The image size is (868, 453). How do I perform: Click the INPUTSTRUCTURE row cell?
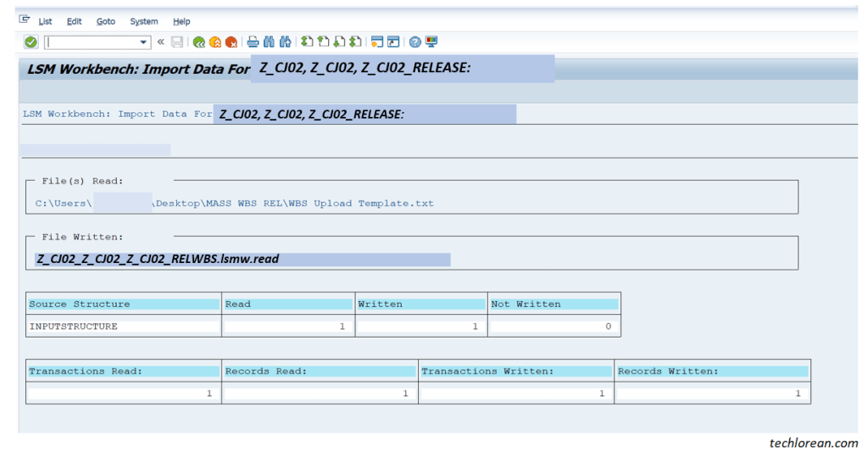coord(124,327)
